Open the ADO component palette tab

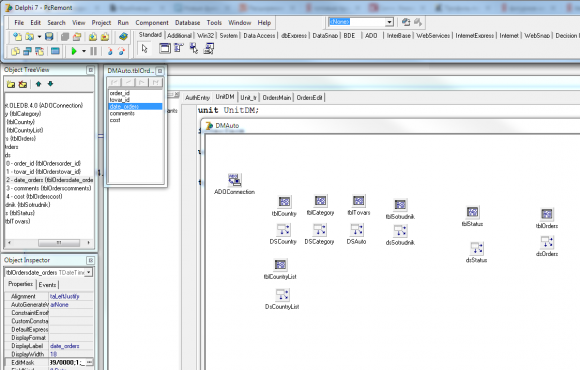point(371,36)
